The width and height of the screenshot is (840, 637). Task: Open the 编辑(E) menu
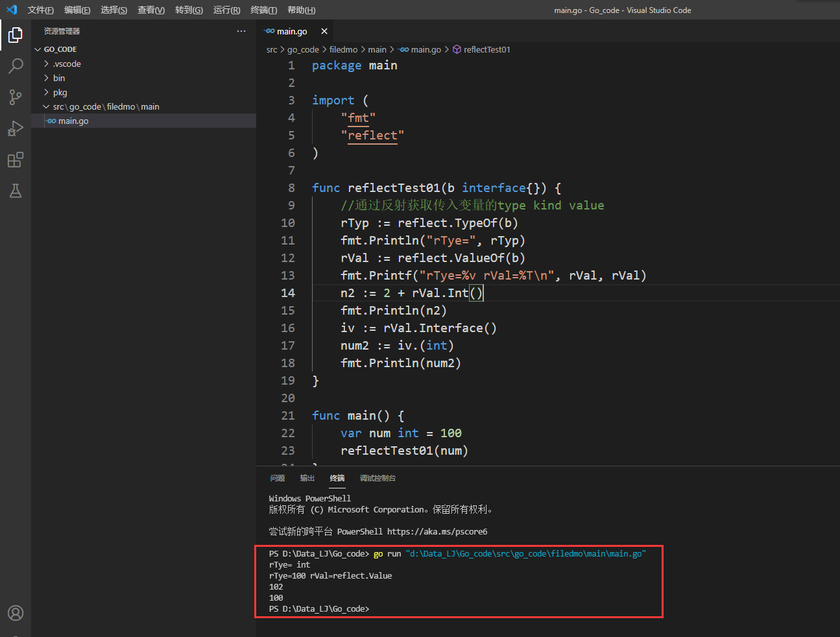pyautogui.click(x=77, y=10)
